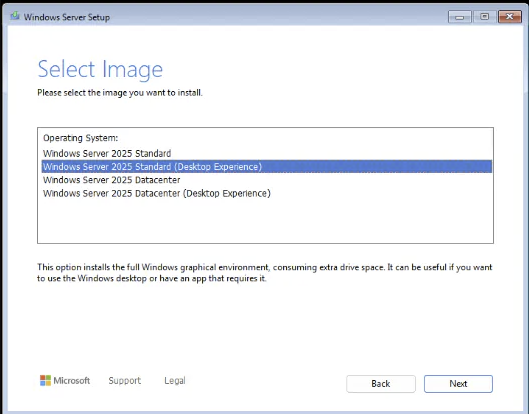Pick Windows Server 2025 Datacenter (Desktop Experience)
The height and width of the screenshot is (414, 529).
pos(267,193)
